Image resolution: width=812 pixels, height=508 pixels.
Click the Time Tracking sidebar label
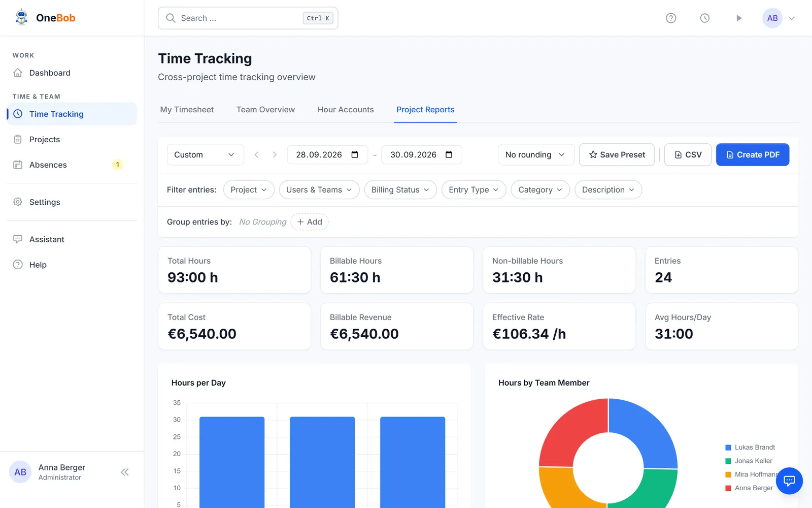(56, 114)
